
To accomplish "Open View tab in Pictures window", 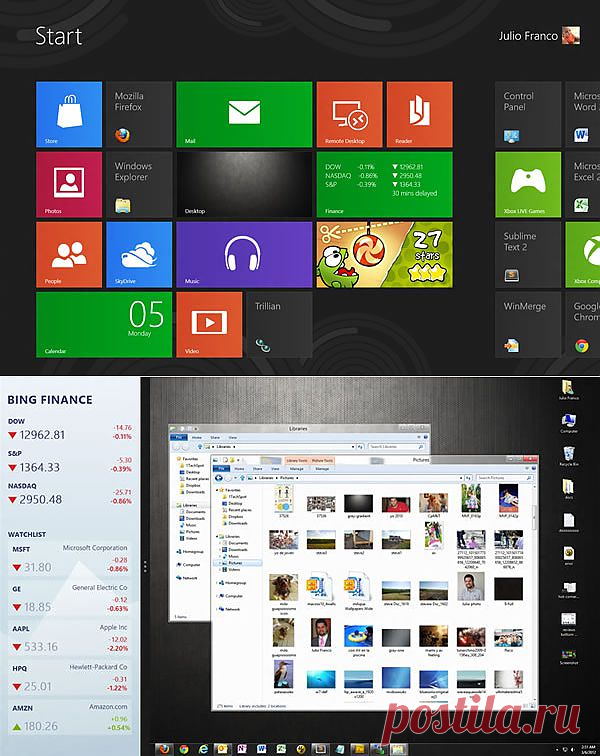I will click(x=275, y=469).
